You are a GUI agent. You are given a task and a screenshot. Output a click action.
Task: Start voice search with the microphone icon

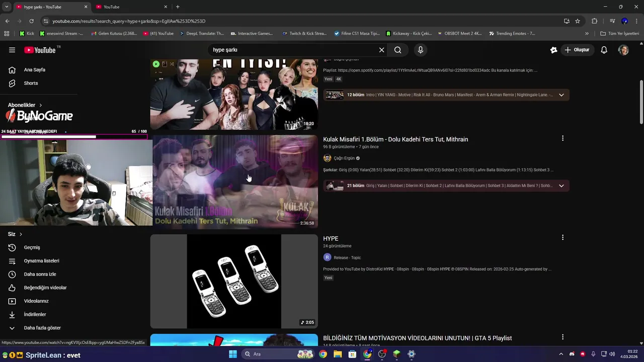click(421, 50)
